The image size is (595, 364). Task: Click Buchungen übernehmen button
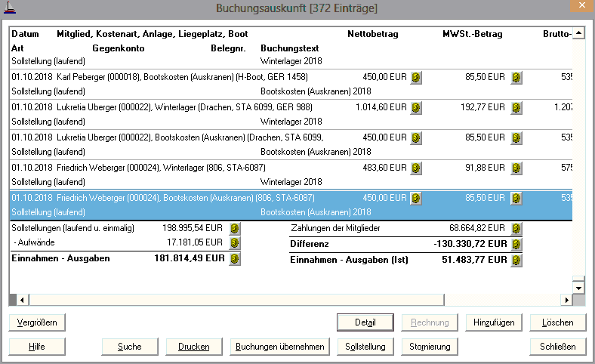[280, 347]
